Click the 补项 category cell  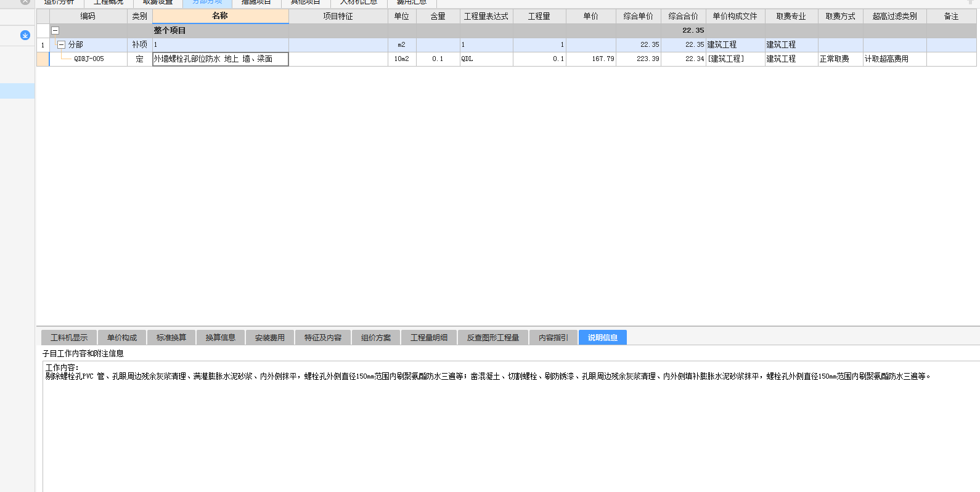[x=140, y=44]
